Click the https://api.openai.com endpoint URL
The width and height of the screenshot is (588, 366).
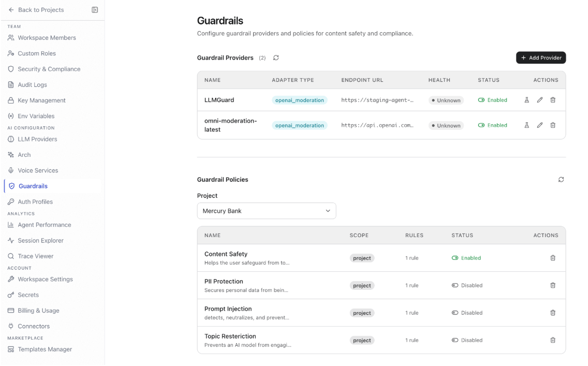pyautogui.click(x=377, y=125)
